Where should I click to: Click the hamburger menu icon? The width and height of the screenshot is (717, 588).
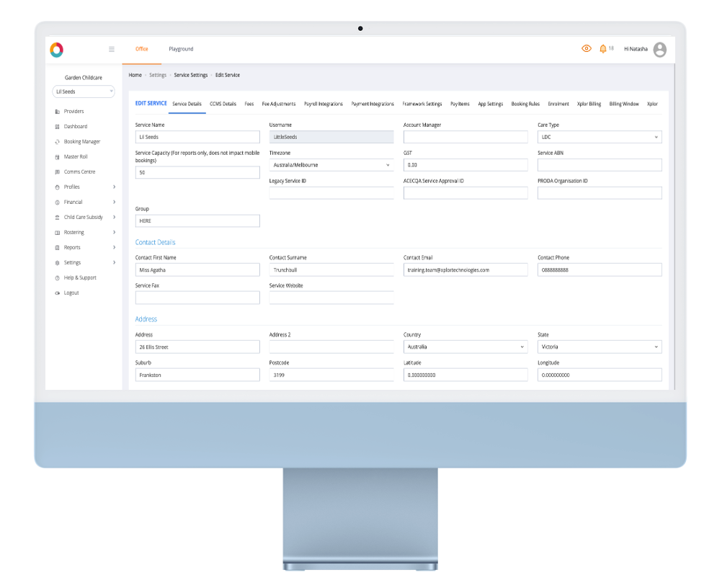[x=112, y=49]
